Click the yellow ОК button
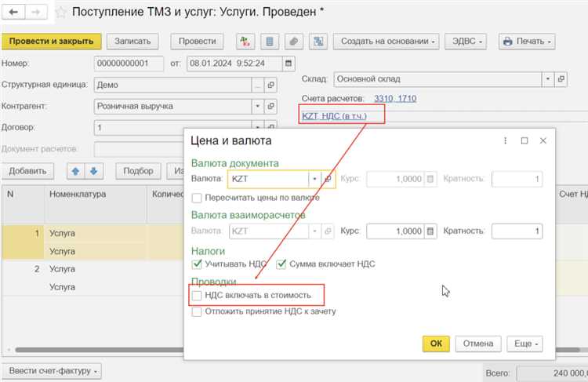This screenshot has width=588, height=382. click(435, 344)
